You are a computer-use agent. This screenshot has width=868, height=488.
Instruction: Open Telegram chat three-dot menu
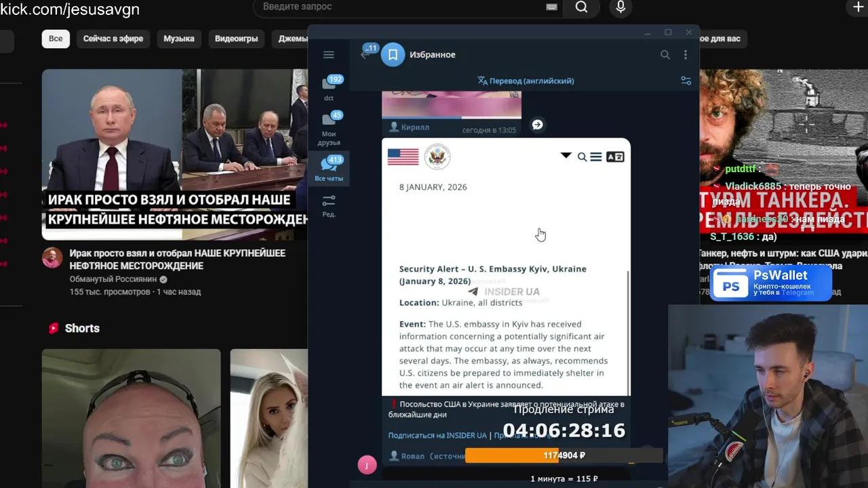tap(686, 55)
